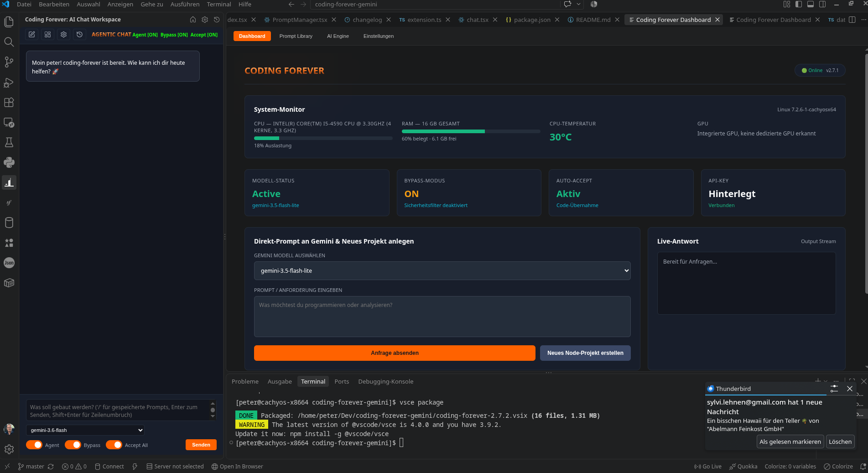The image size is (868, 473).
Task: Toggle the Accept All switch
Action: 114,445
